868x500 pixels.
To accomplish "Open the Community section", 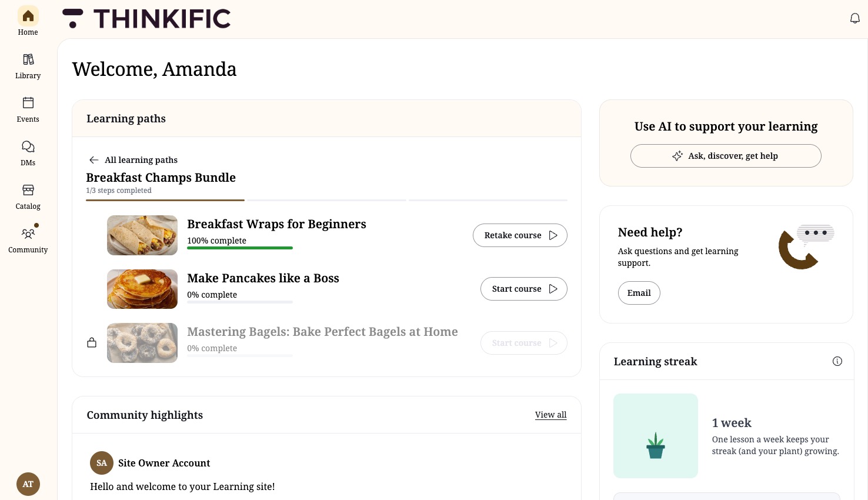I will (28, 240).
